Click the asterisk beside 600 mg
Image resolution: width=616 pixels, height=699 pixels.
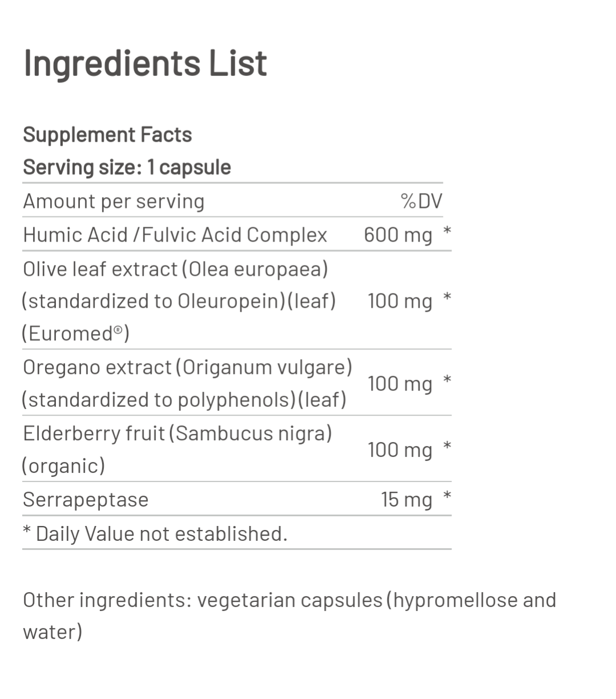[x=447, y=231]
